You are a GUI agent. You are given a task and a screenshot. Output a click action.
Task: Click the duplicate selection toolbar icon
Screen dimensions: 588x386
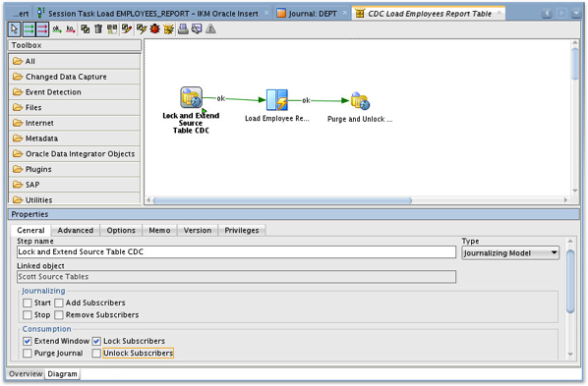coord(86,29)
